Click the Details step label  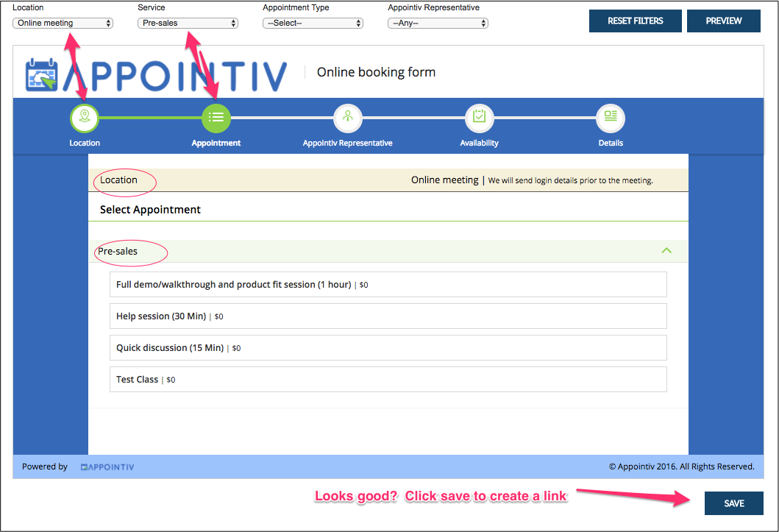click(x=611, y=143)
